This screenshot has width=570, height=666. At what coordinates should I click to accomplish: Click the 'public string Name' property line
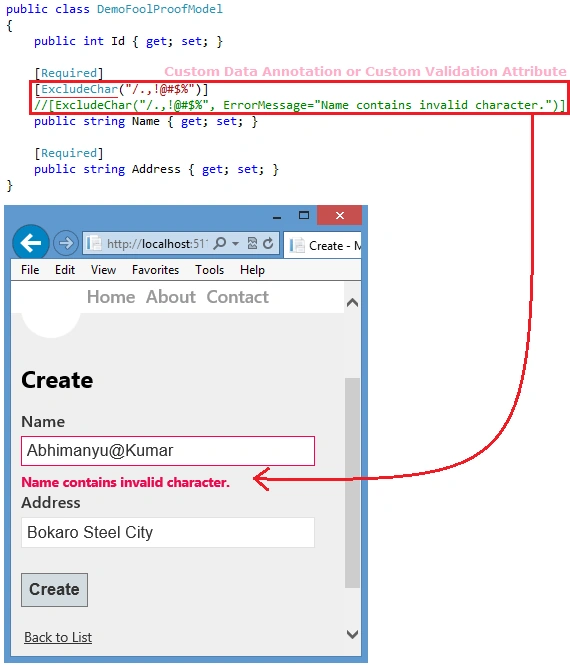[x=146, y=121]
